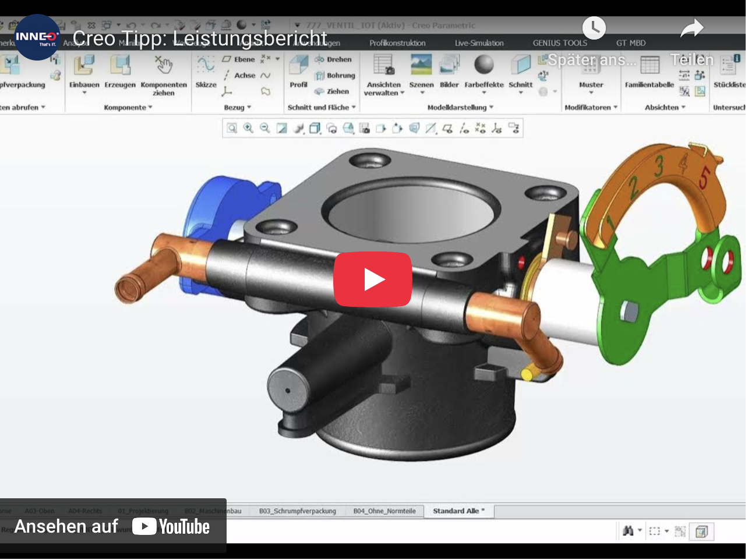This screenshot has height=560, width=748.
Task: Click the display style cube icon
Action: click(x=315, y=128)
